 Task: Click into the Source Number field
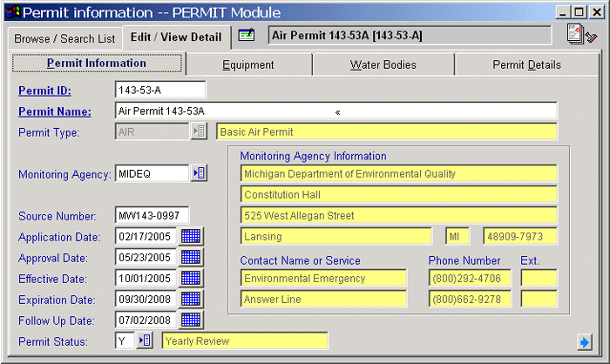coord(151,215)
